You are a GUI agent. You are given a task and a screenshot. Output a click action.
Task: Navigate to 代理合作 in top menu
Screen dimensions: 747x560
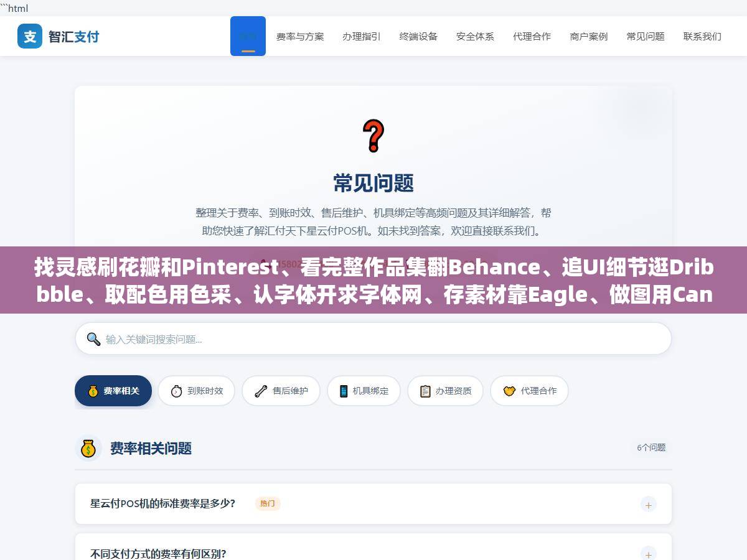point(532,36)
